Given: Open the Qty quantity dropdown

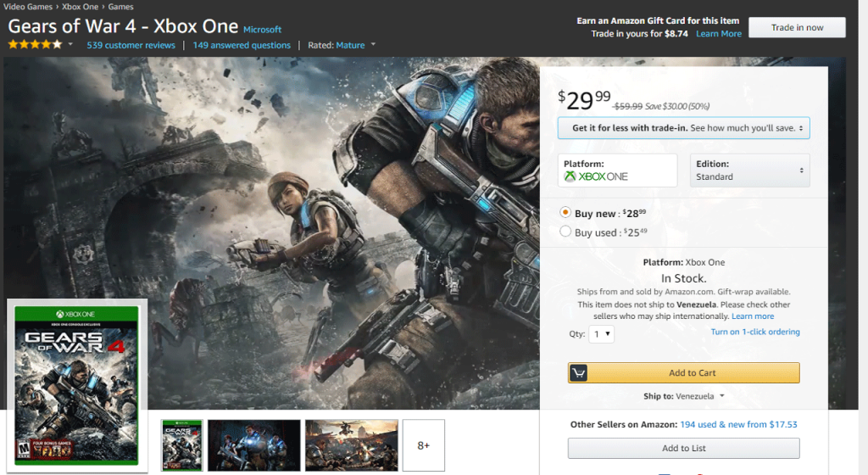Looking at the screenshot, I should point(601,334).
